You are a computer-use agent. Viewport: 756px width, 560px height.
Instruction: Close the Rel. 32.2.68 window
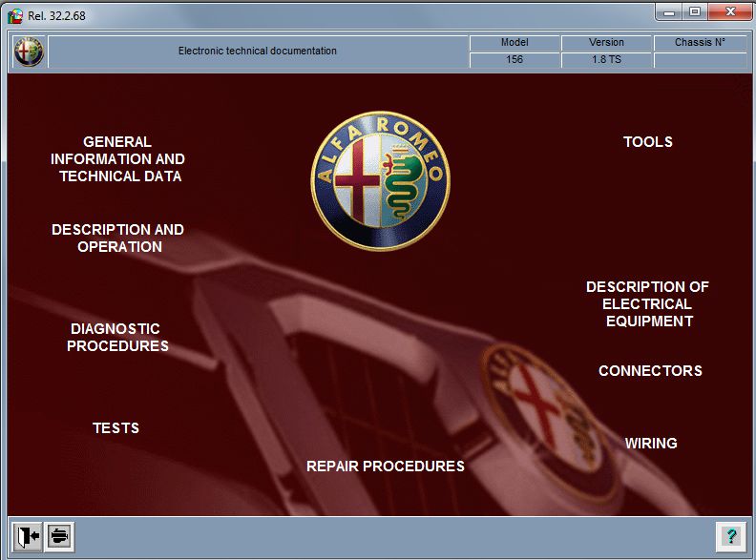point(730,12)
